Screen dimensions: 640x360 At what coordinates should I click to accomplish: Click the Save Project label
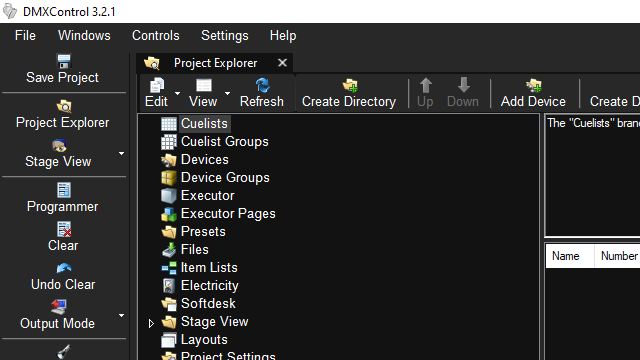coord(62,78)
